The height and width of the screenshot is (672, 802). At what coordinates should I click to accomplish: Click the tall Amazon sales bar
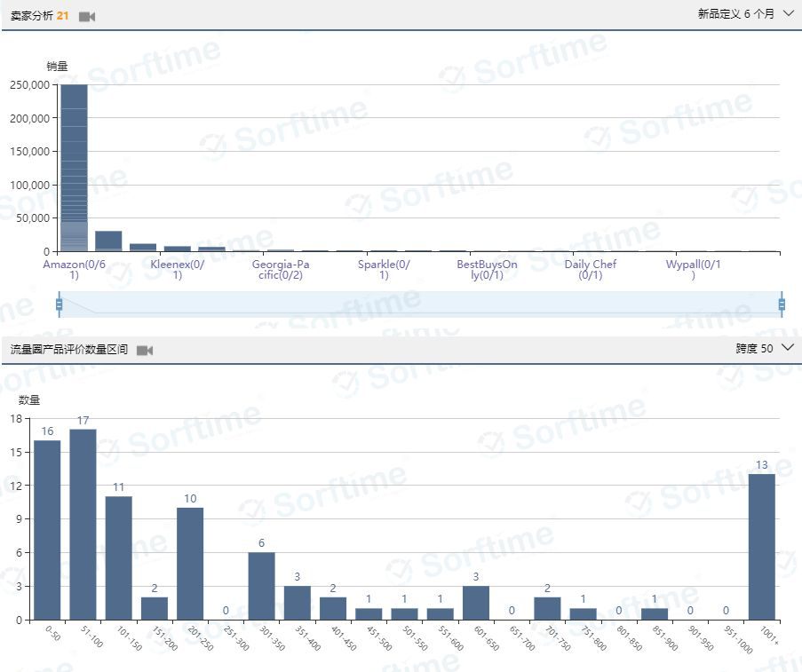click(x=74, y=168)
